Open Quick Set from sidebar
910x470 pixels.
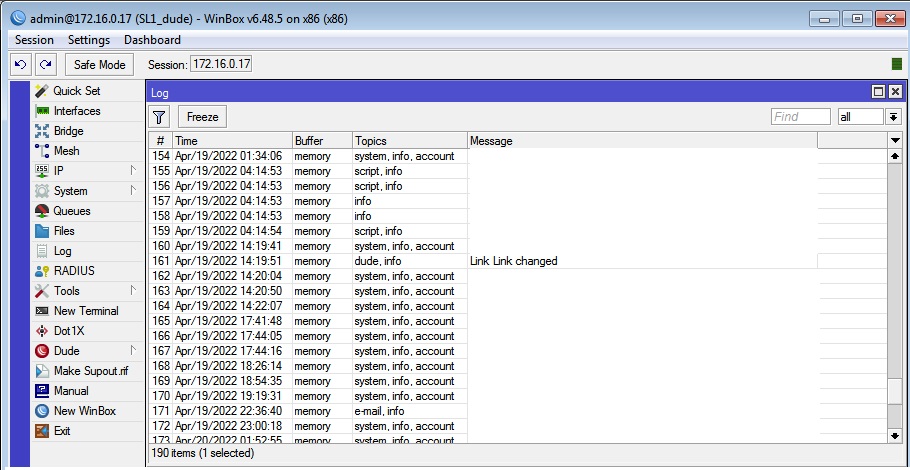coord(76,91)
